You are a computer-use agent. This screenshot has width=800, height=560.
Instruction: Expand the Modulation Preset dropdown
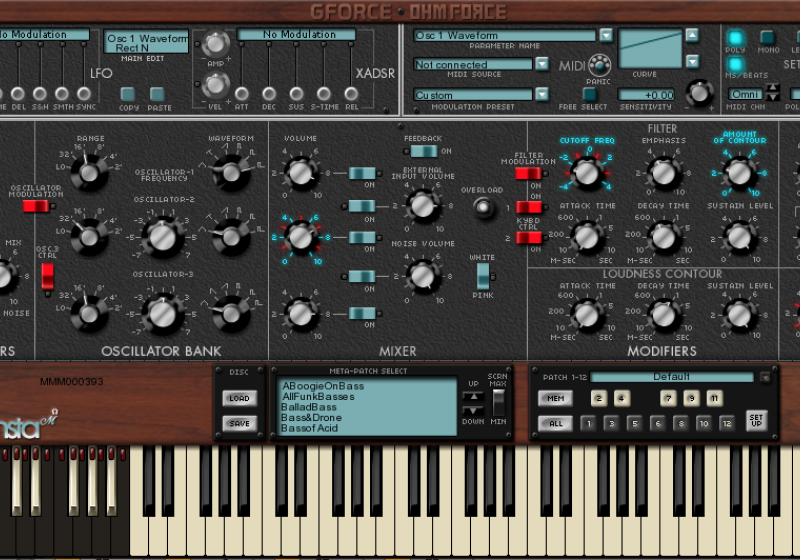pos(542,95)
